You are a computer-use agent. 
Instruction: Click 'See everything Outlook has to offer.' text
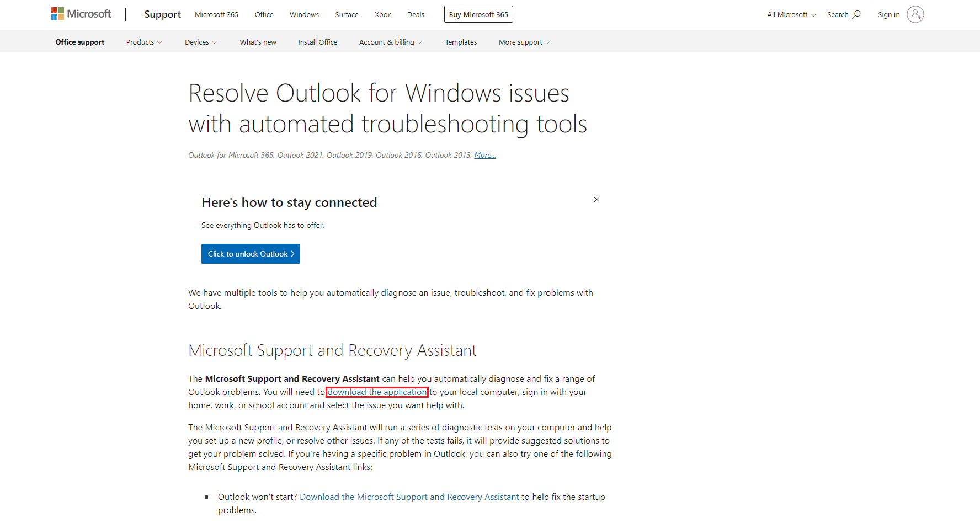(263, 225)
